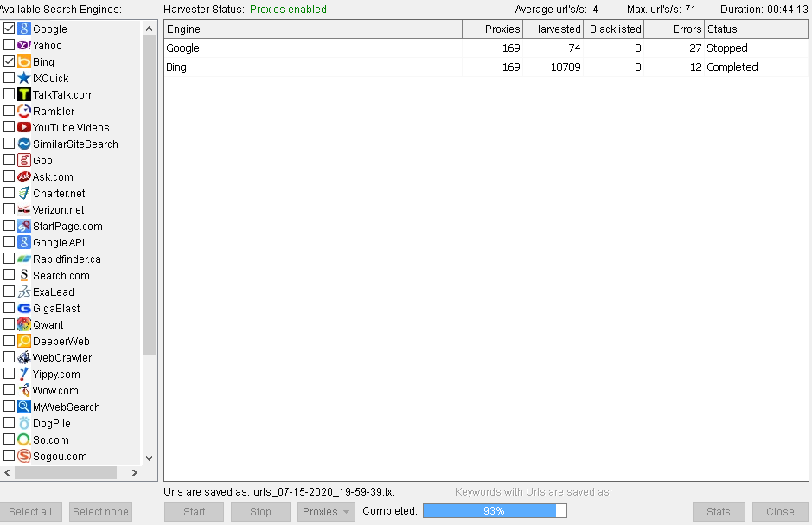Enable the YouTube Videos checkbox
Viewport: 812px width, 525px height.
pos(9,127)
